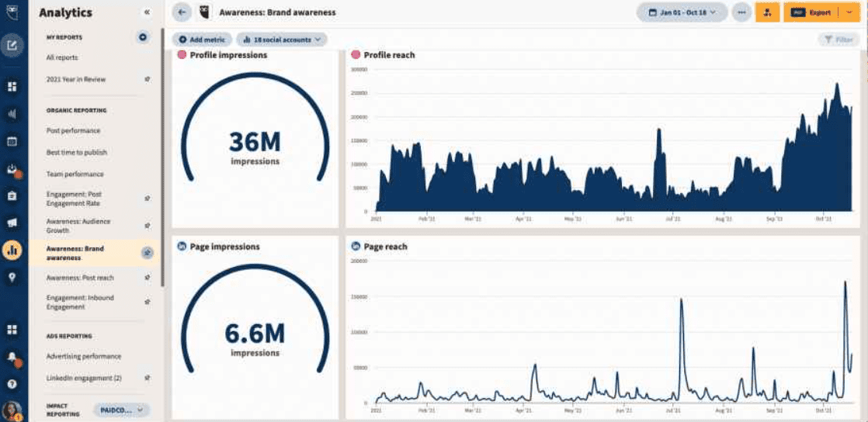Click the Filter button
The image size is (868, 422).
(x=838, y=39)
